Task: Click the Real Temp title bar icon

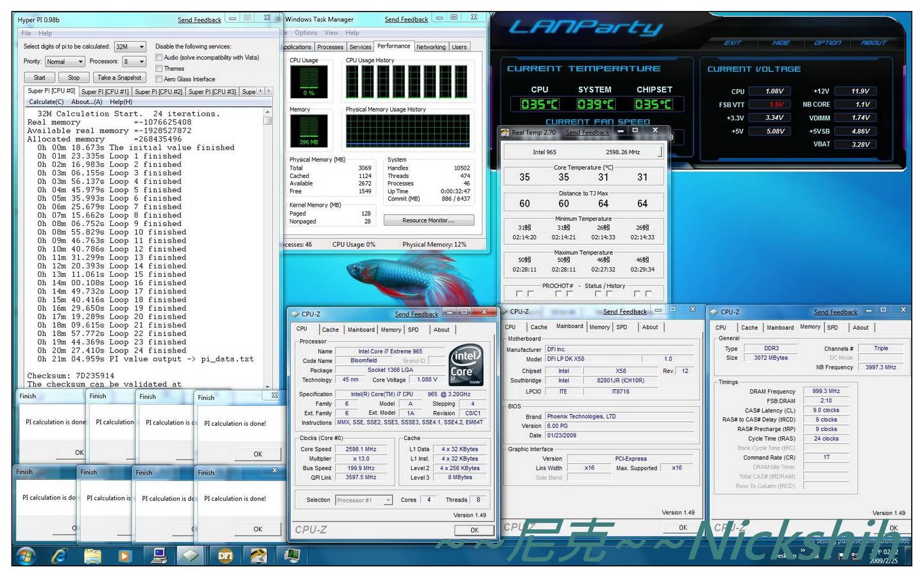Action: (504, 132)
